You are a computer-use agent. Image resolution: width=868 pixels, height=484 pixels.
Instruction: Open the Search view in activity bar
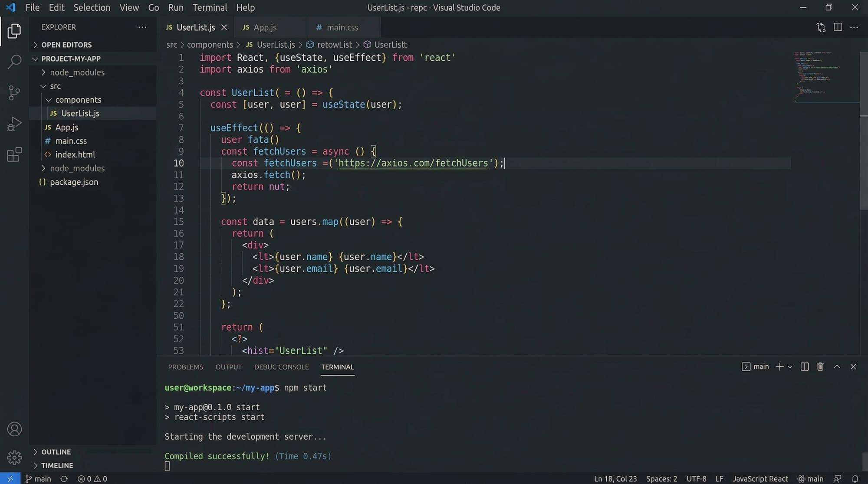pos(14,62)
